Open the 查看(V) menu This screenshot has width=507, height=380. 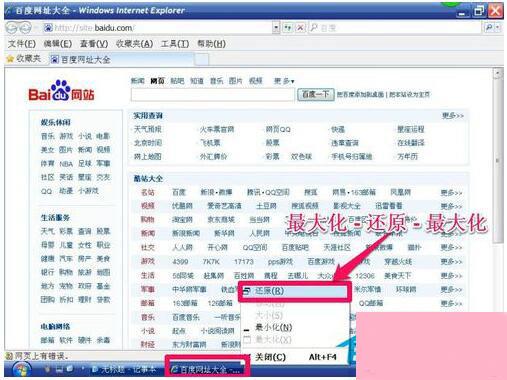(94, 44)
